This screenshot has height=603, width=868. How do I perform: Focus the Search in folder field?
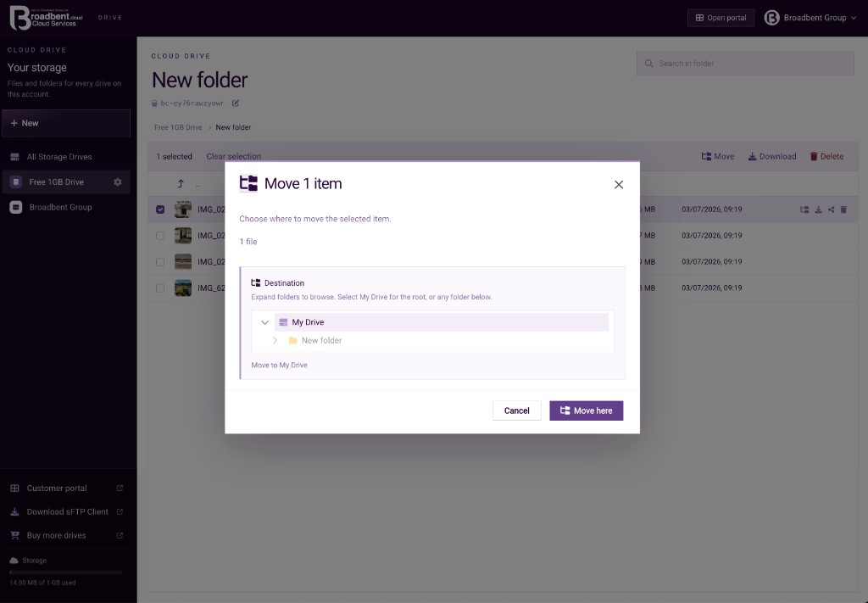click(x=745, y=64)
